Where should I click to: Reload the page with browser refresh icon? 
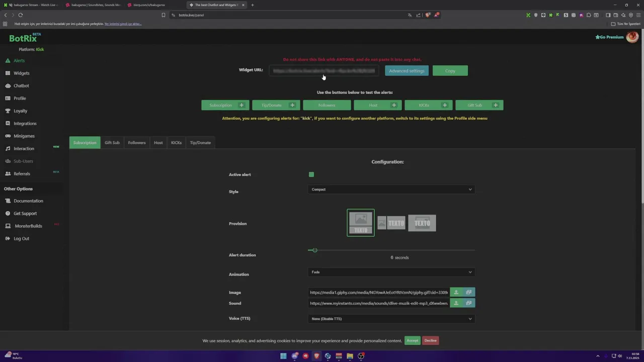click(x=21, y=15)
